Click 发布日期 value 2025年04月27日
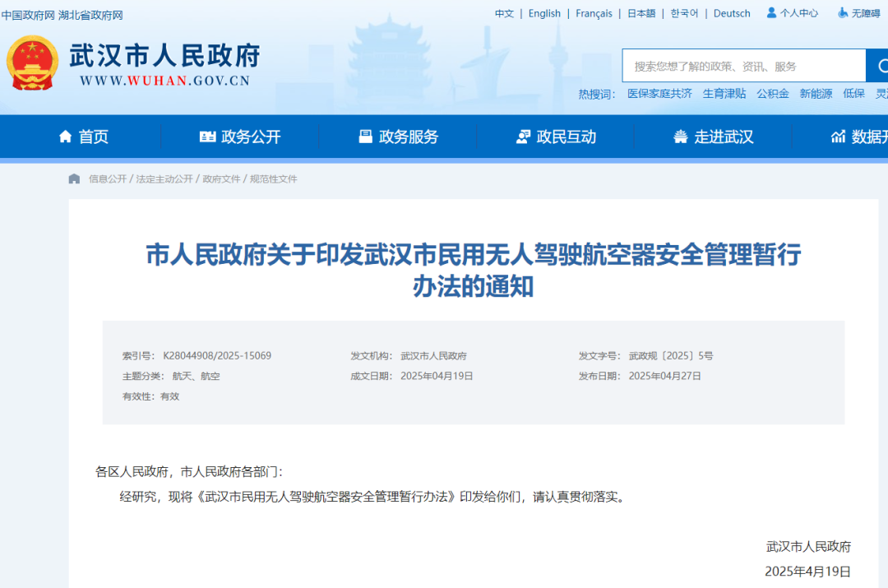The image size is (888, 588). pos(665,376)
